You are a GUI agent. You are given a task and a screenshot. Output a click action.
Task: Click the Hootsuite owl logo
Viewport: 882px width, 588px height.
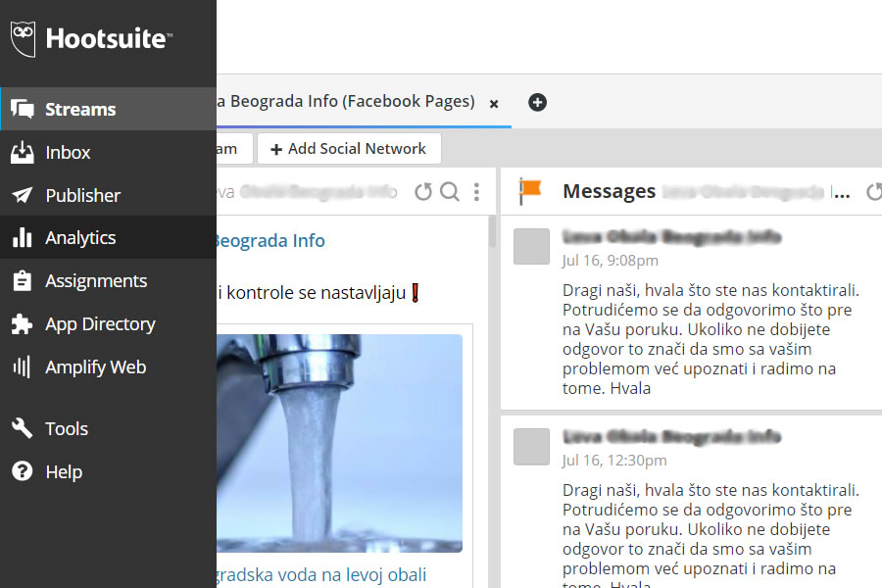(24, 39)
